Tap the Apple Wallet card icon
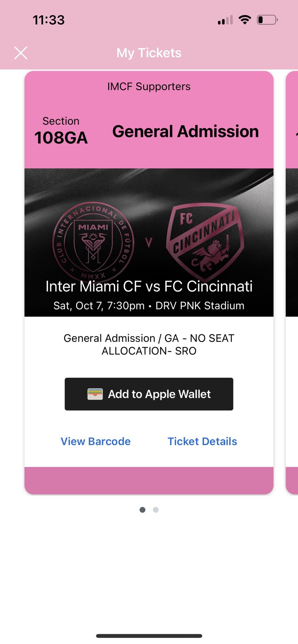This screenshot has width=298, height=644. [95, 394]
